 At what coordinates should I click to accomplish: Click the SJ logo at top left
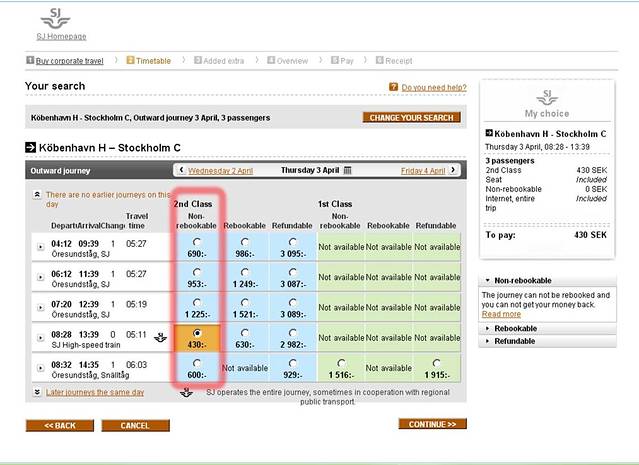55,18
